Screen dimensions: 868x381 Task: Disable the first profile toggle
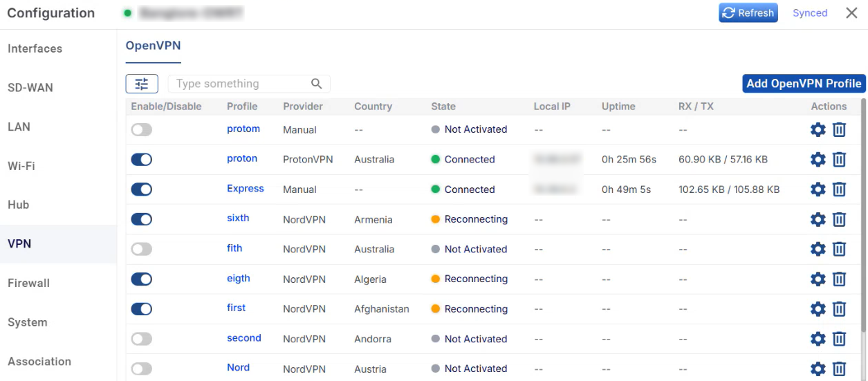(142, 309)
